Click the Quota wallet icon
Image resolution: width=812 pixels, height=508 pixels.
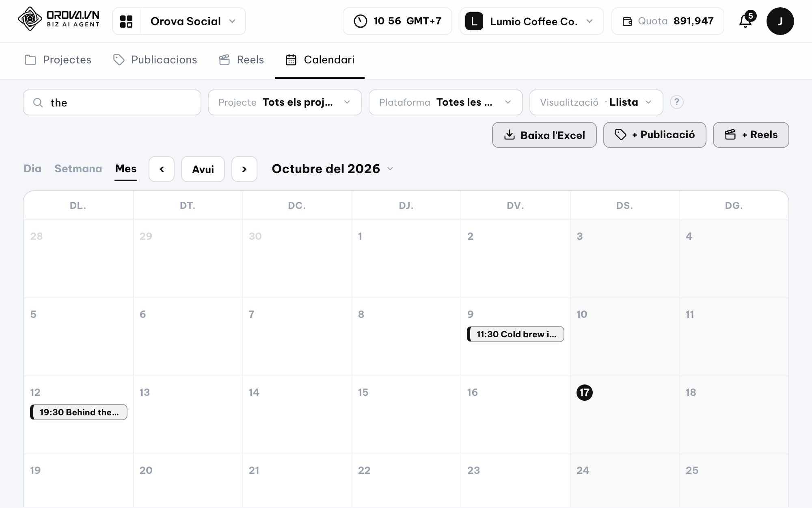click(627, 21)
